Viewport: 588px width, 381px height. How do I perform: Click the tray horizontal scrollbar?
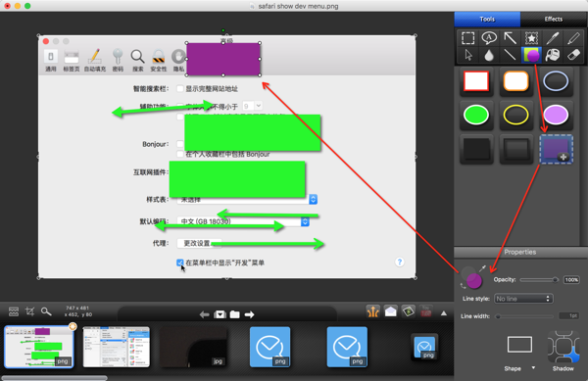pyautogui.click(x=54, y=378)
